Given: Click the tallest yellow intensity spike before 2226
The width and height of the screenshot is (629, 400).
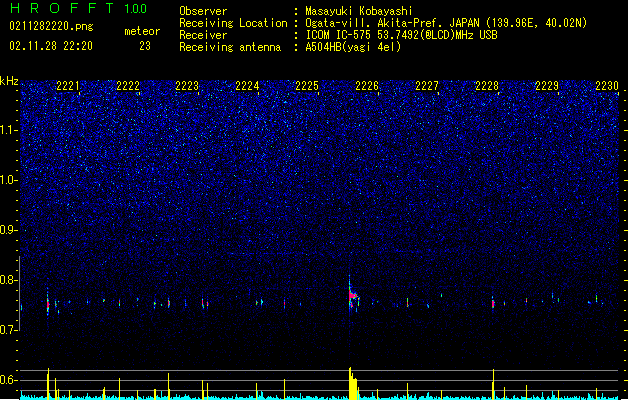Looking at the screenshot, I should (x=350, y=383).
